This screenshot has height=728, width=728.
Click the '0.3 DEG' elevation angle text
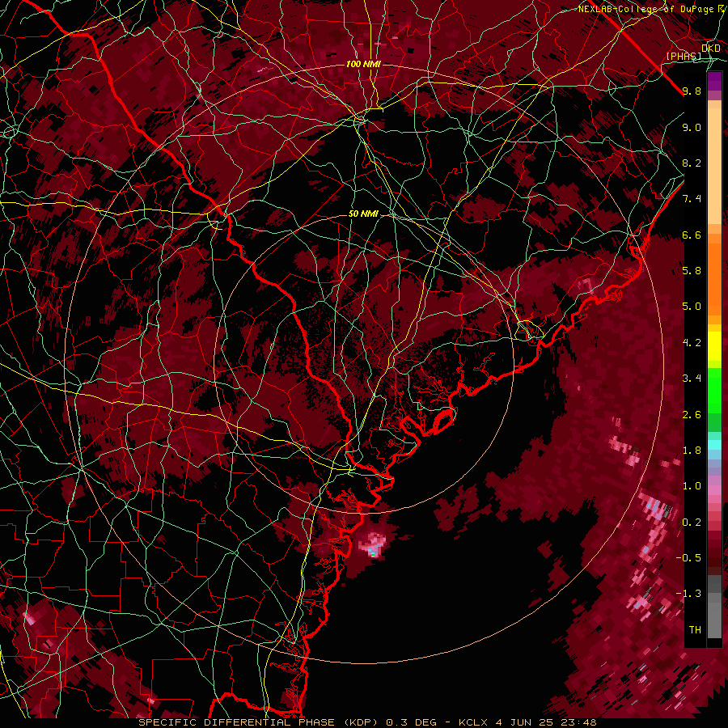click(412, 722)
